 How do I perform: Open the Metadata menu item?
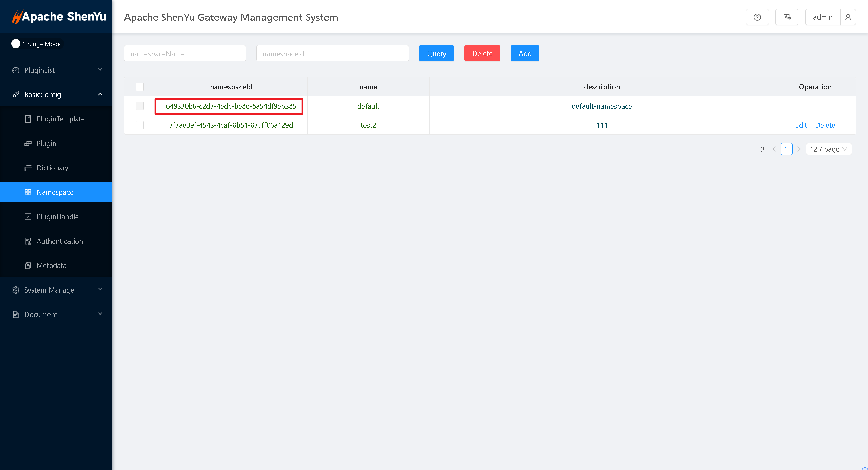52,266
